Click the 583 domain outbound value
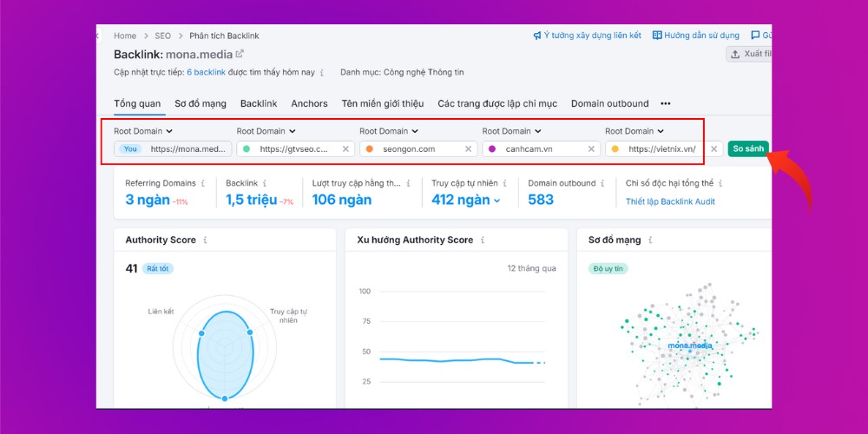The width and height of the screenshot is (868, 434). coord(541,200)
